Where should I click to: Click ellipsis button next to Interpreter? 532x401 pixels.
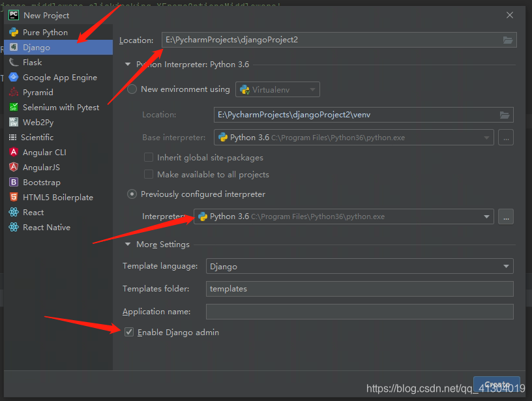506,216
